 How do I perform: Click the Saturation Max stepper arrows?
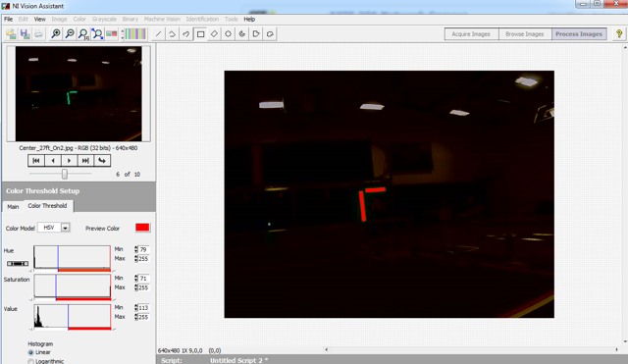[x=136, y=287]
